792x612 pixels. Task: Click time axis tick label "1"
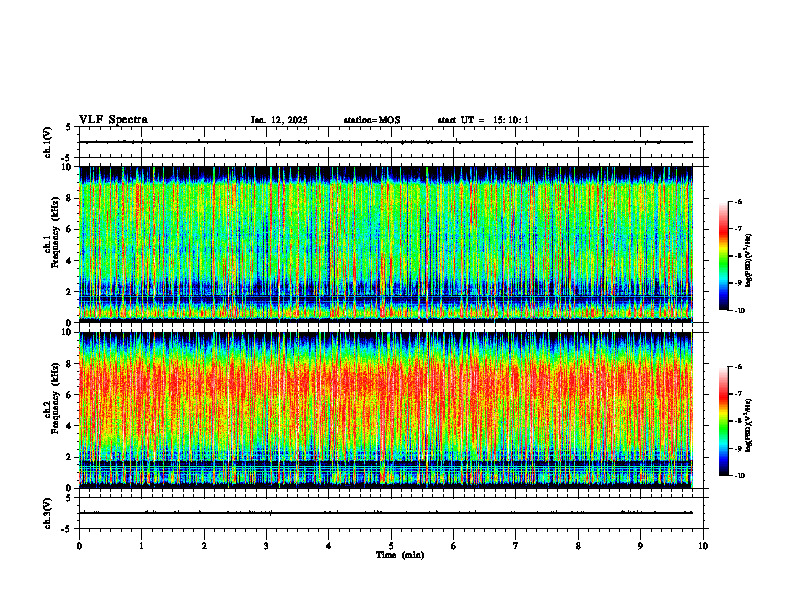141,546
